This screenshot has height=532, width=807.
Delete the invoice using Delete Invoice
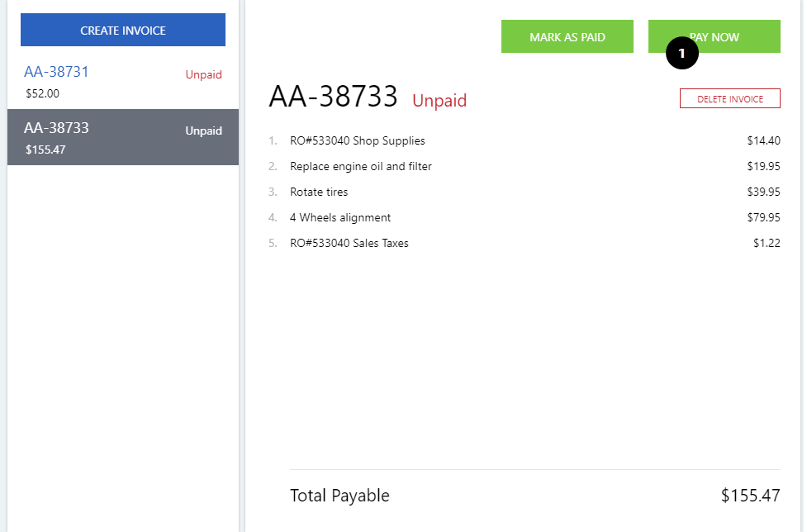729,99
